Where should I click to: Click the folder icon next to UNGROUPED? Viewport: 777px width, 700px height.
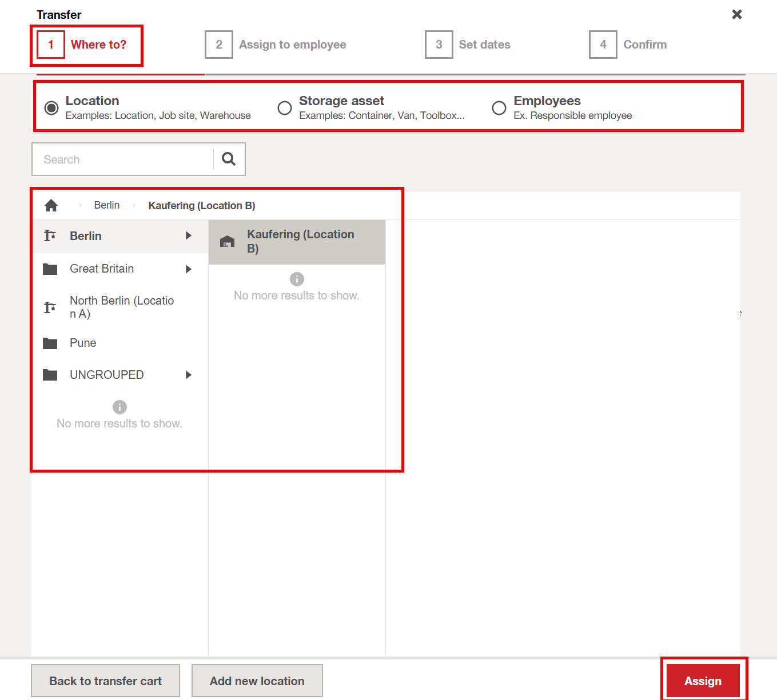pyautogui.click(x=50, y=375)
